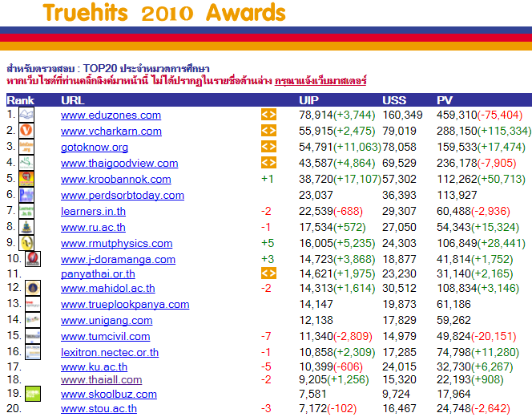Click the logo icon beside gotoknow.org

point(26,147)
